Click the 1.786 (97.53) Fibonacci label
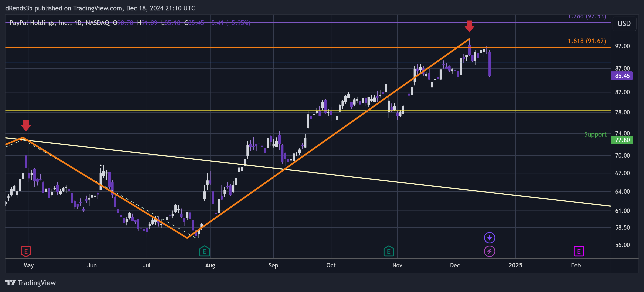Screen dimensions: 644x292 pyautogui.click(x=587, y=17)
